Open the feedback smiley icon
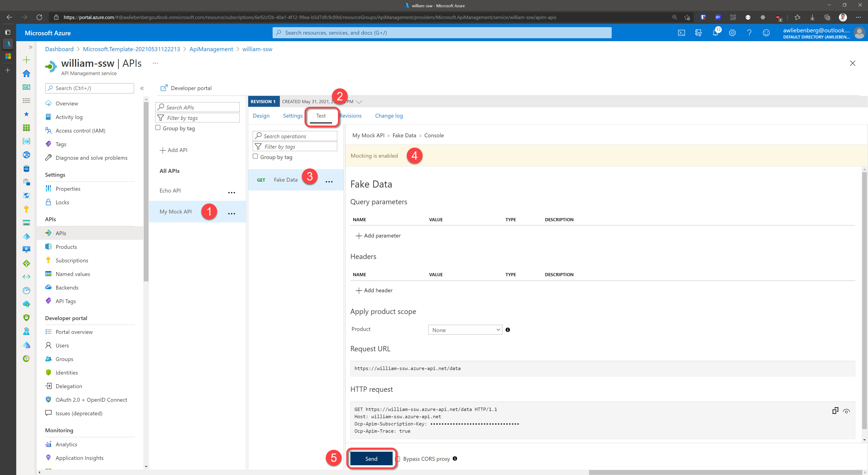The height and width of the screenshot is (475, 868). 766,33
